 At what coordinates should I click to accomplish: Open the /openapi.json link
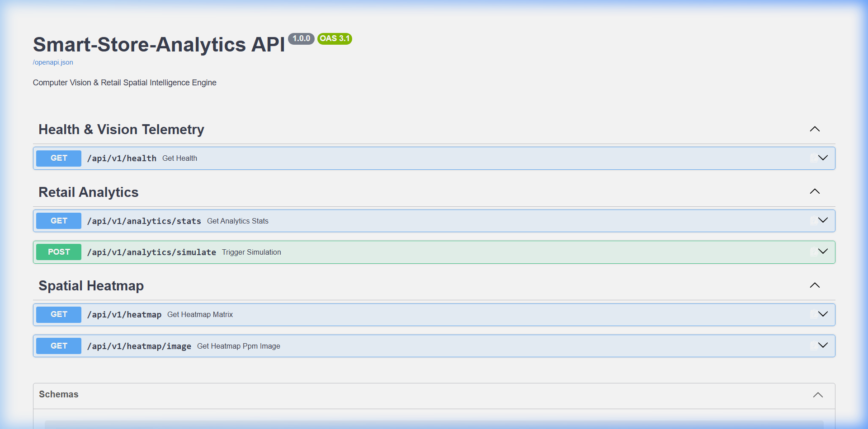53,62
